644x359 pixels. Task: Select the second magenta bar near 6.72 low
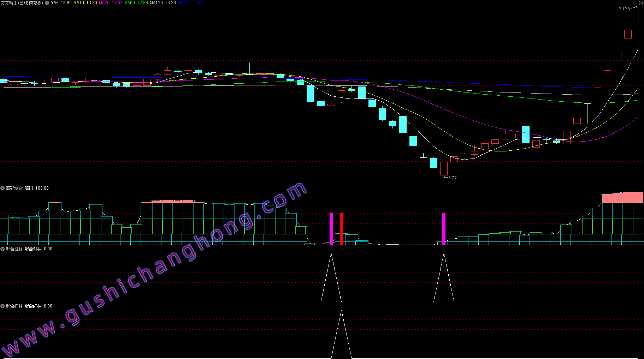[x=444, y=229]
